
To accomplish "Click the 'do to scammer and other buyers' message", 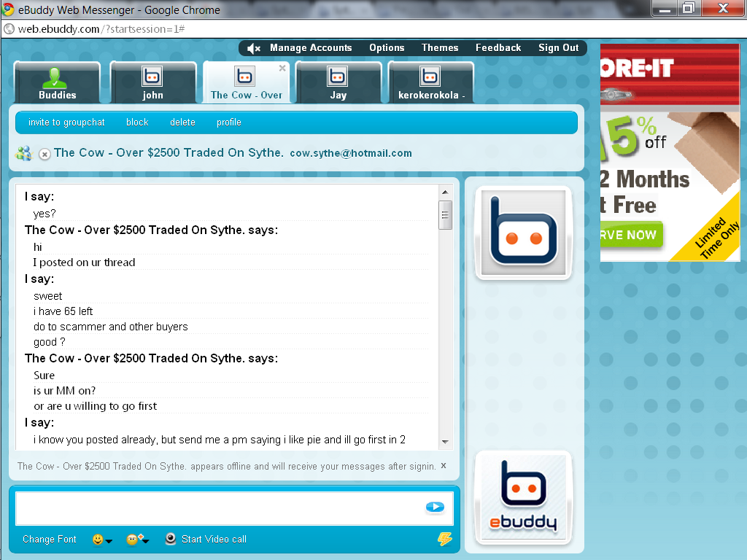I will (111, 327).
